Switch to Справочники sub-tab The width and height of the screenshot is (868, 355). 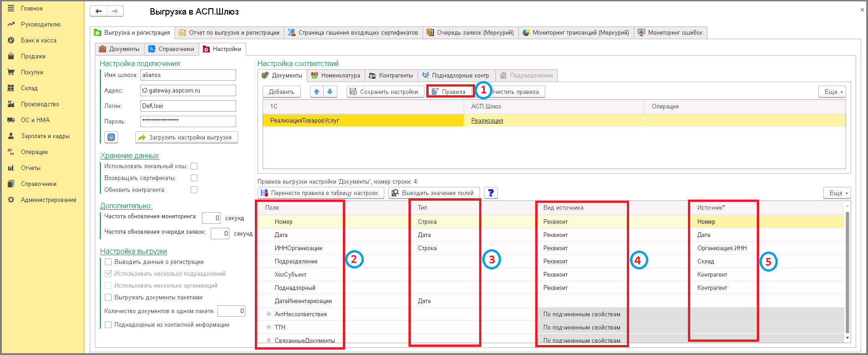(x=171, y=49)
